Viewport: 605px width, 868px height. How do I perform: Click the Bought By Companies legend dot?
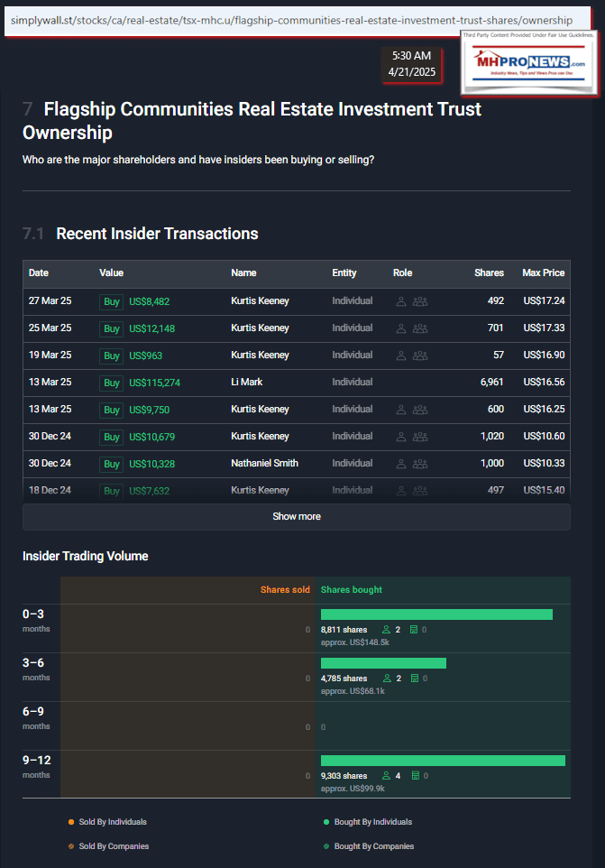point(326,846)
